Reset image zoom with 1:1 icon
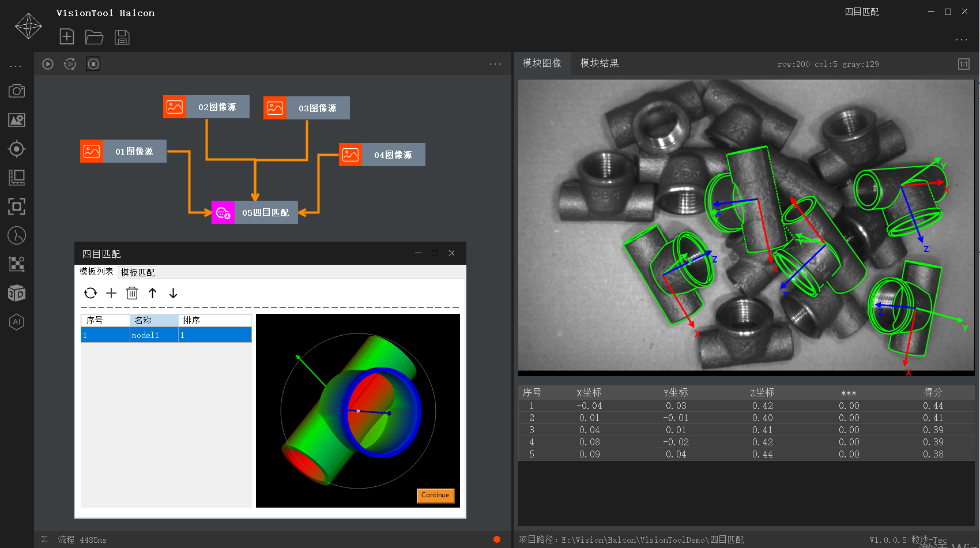The width and height of the screenshot is (980, 548). [964, 64]
